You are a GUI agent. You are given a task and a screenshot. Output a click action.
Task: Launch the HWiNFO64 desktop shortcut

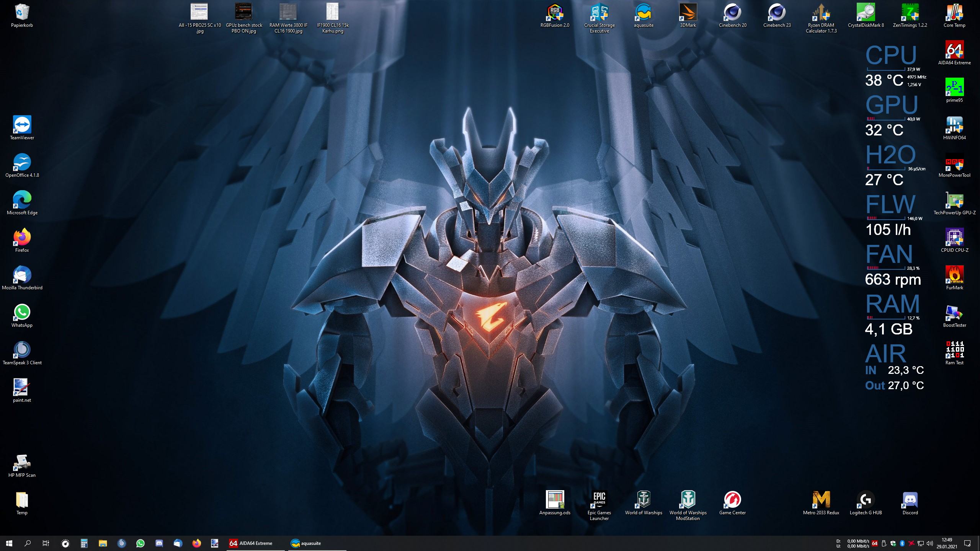tap(954, 128)
